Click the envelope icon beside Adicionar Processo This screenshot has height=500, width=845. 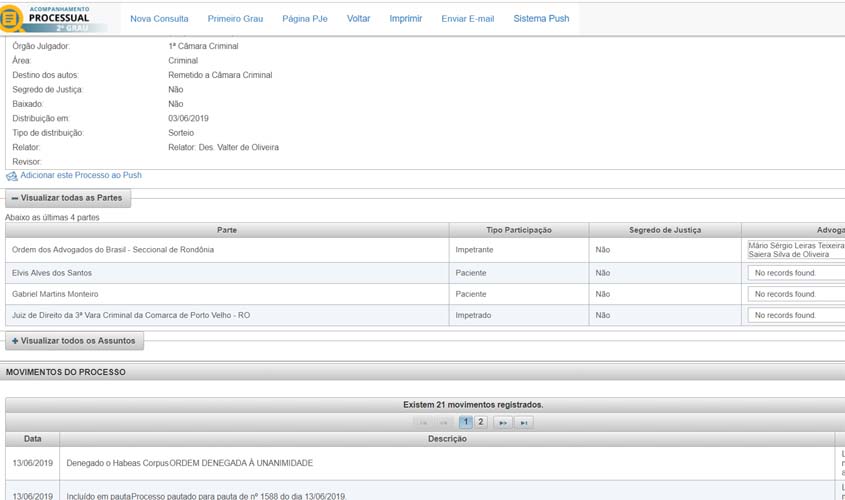[x=12, y=176]
